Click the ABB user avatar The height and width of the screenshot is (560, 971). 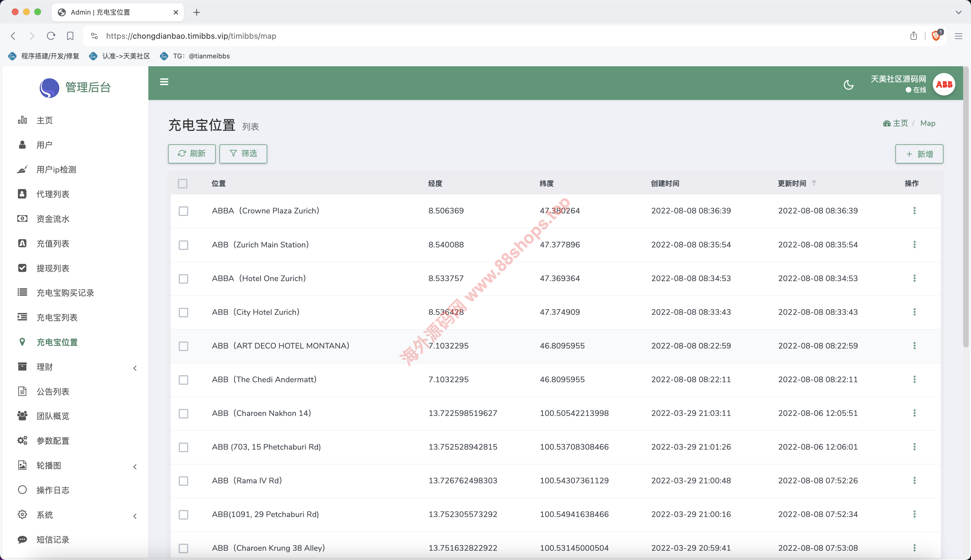pos(944,84)
